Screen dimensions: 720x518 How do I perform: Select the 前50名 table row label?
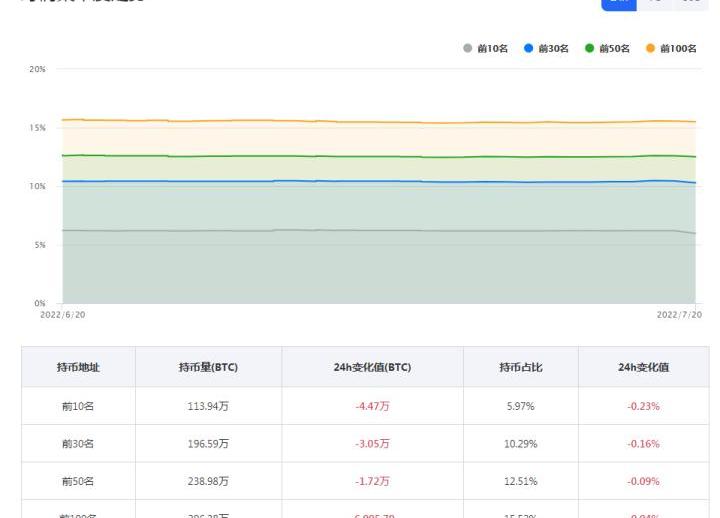coord(78,481)
